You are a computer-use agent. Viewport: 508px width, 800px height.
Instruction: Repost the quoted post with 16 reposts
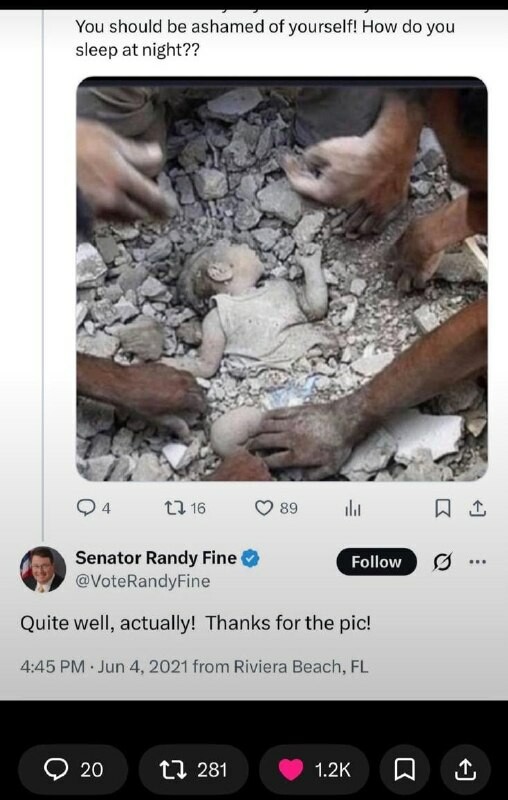click(185, 508)
